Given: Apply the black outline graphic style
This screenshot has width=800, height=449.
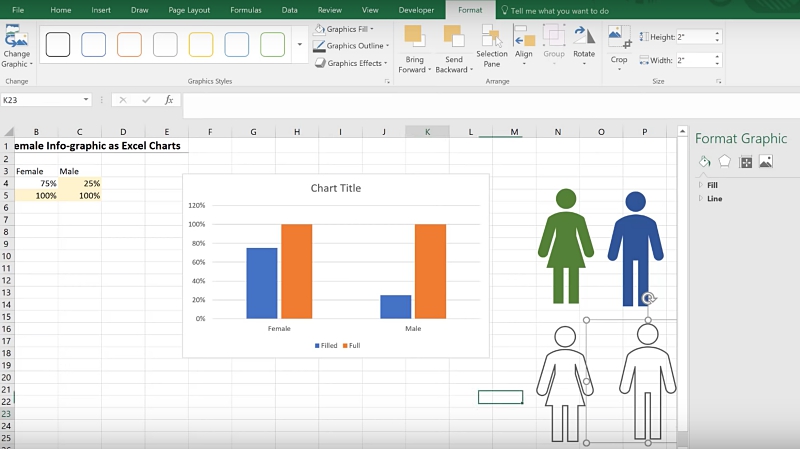Looking at the screenshot, I should point(58,44).
